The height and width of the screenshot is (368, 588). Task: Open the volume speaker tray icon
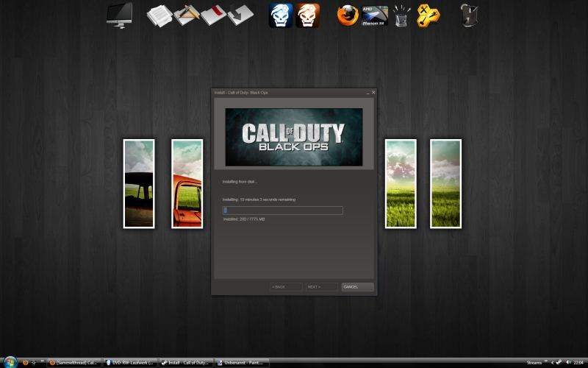tap(568, 362)
